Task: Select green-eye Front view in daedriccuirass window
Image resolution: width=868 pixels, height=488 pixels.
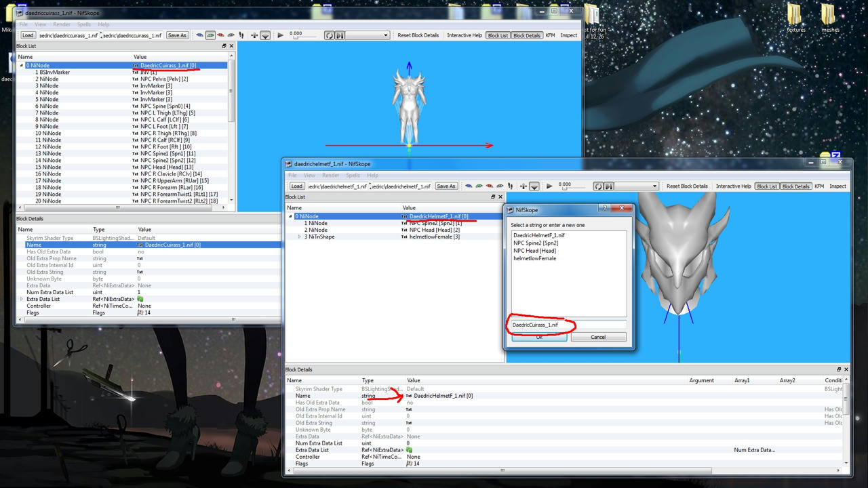Action: tap(210, 35)
